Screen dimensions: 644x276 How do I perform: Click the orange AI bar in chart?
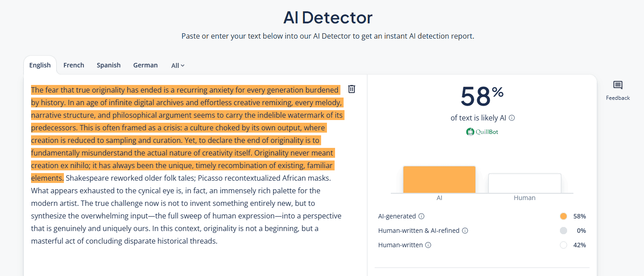point(439,180)
